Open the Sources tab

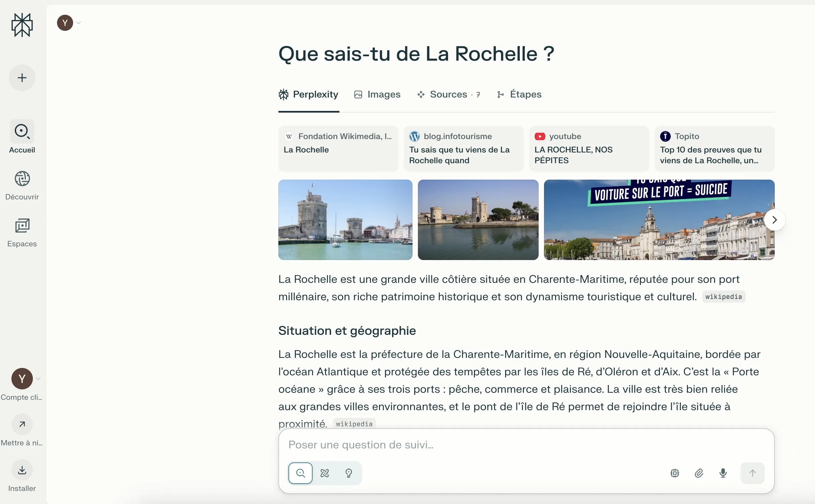[449, 94]
